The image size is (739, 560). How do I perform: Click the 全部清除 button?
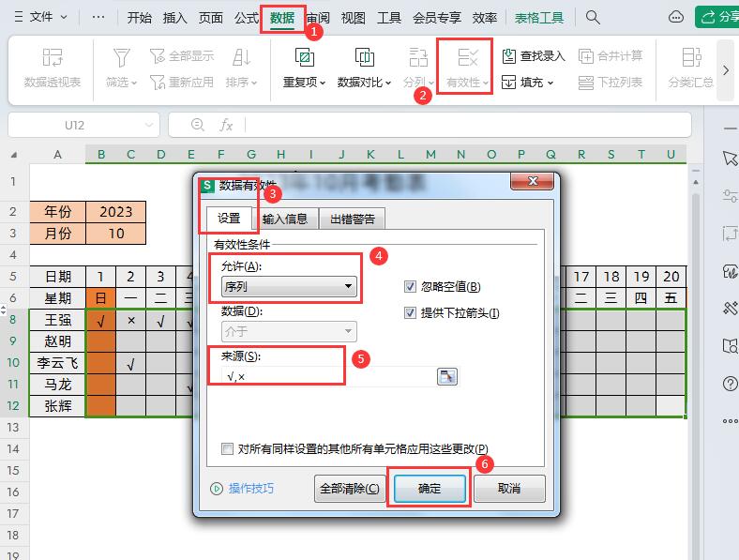pyautogui.click(x=350, y=489)
